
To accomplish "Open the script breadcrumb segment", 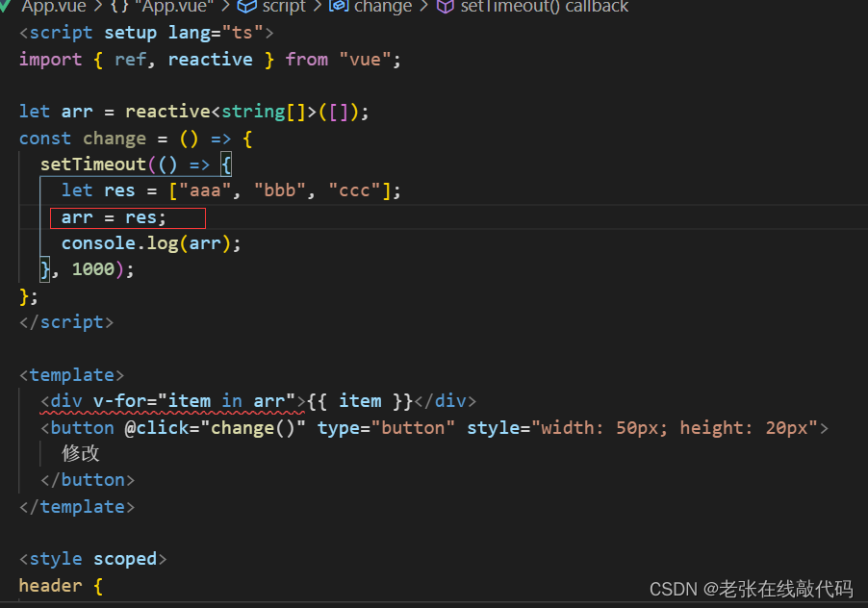I will point(284,6).
